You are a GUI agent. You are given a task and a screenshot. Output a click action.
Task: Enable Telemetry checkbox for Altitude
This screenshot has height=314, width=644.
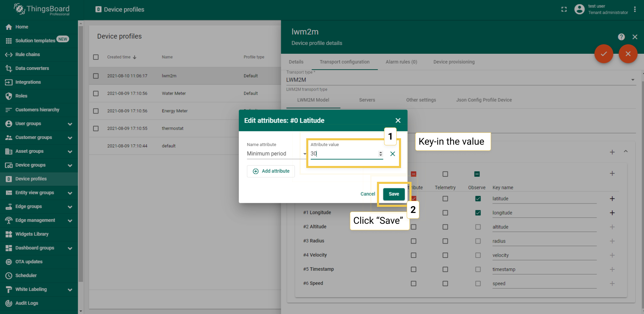445,227
